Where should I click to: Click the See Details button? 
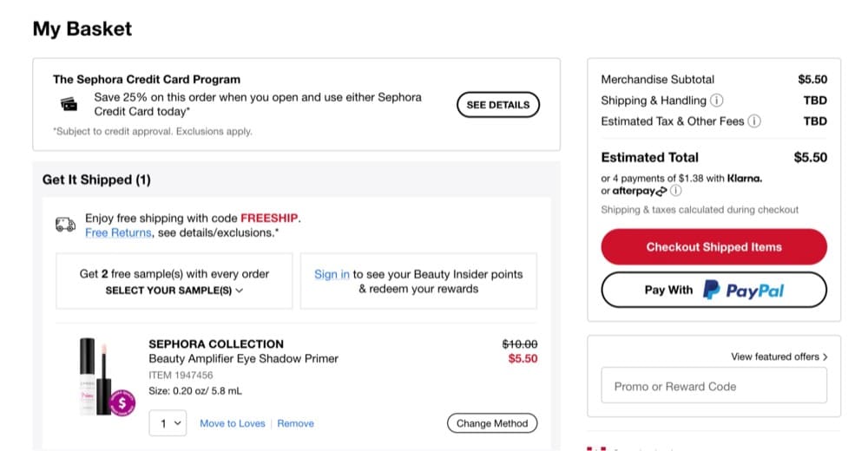tap(497, 105)
